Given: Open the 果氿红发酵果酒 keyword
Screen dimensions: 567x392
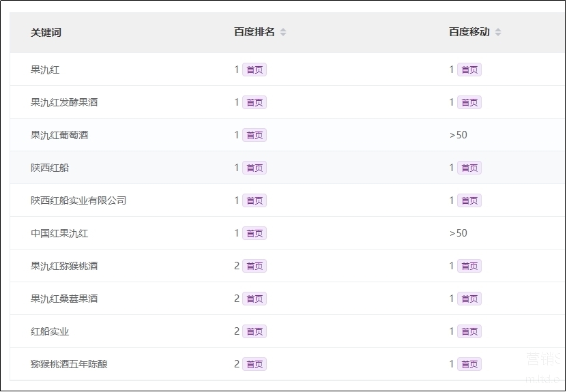Looking at the screenshot, I should tap(64, 102).
